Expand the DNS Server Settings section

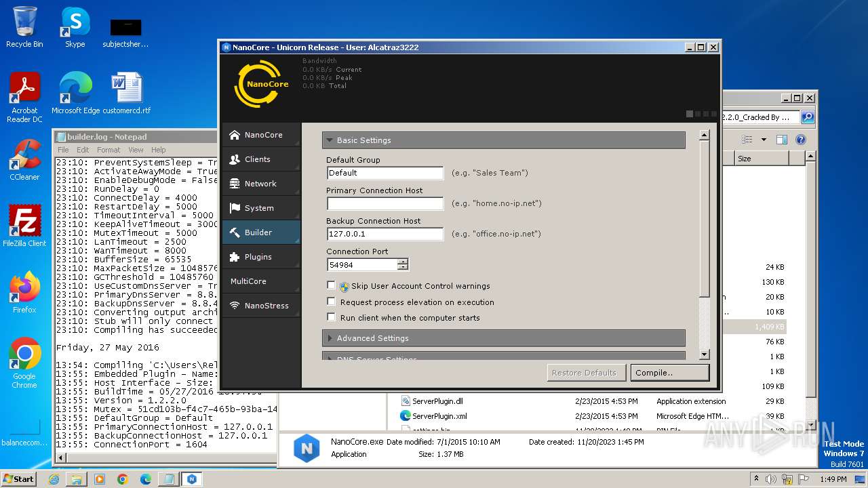point(504,356)
